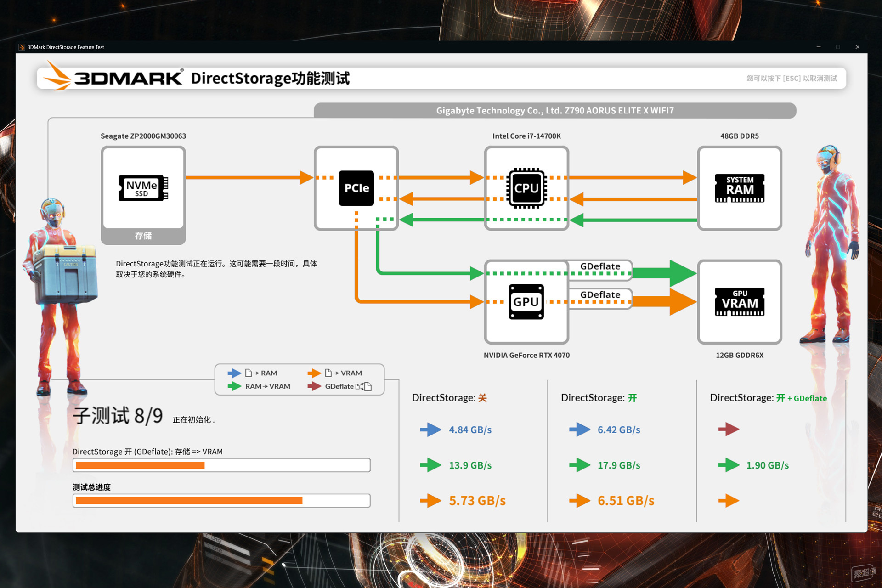Click the orange file-to-VRAM legend arrow
This screenshot has width=882, height=588.
pos(314,373)
